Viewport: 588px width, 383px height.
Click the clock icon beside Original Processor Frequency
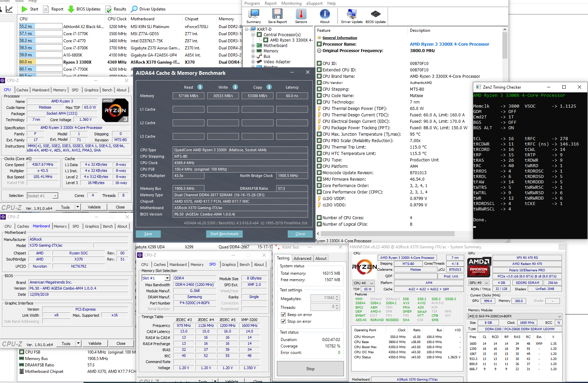[x=319, y=51]
